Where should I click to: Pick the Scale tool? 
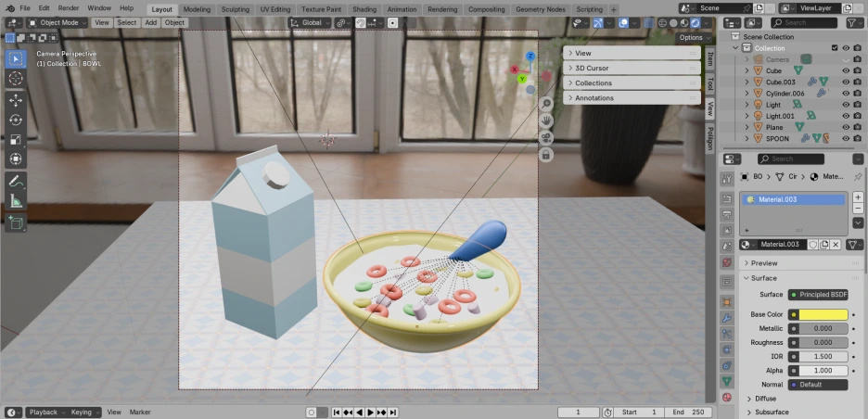[16, 139]
